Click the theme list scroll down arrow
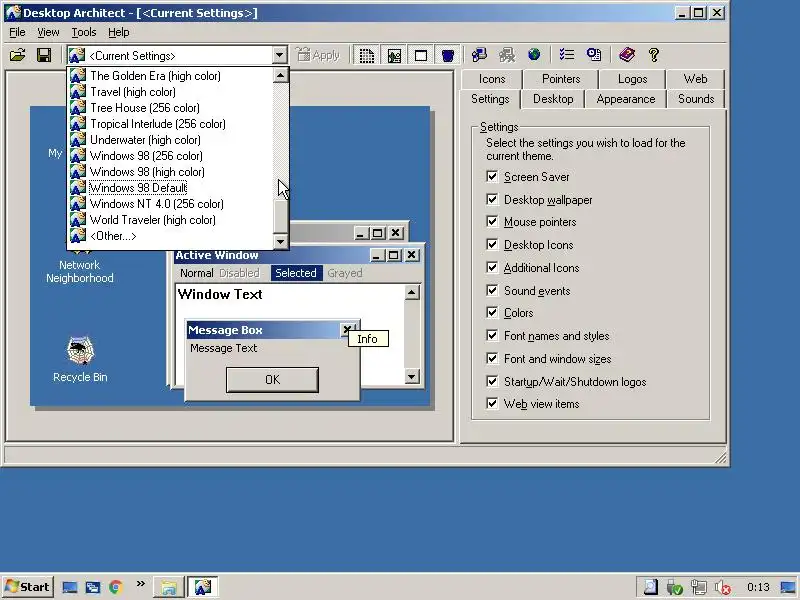 (280, 241)
